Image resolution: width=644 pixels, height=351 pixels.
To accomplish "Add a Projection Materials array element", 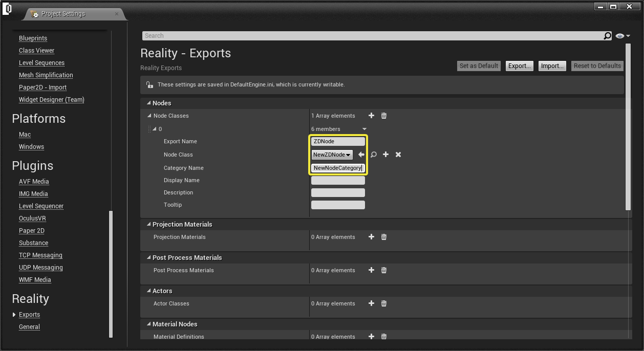I will (x=372, y=237).
